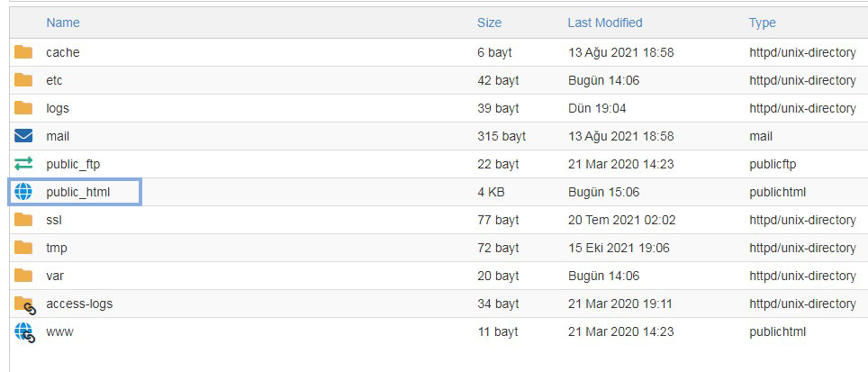Viewport: 868px width, 372px height.
Task: Click the cache folder icon
Action: pyautogui.click(x=23, y=52)
